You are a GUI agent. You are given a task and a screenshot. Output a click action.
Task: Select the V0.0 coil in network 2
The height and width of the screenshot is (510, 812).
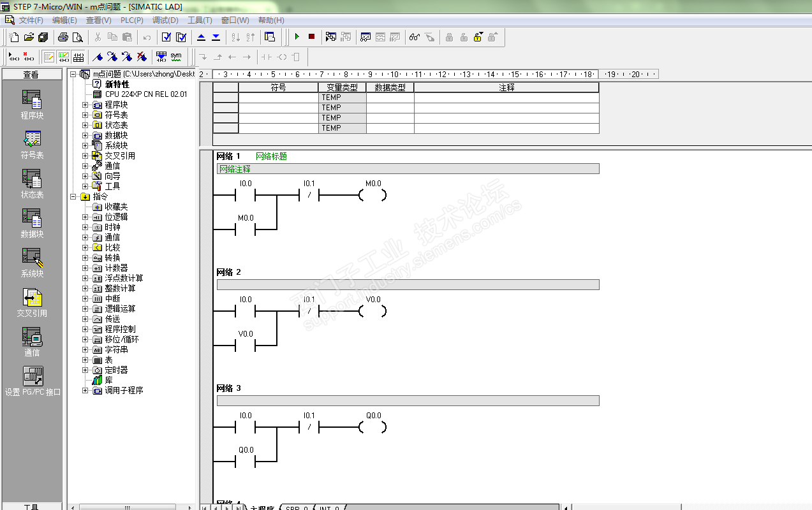pos(373,312)
